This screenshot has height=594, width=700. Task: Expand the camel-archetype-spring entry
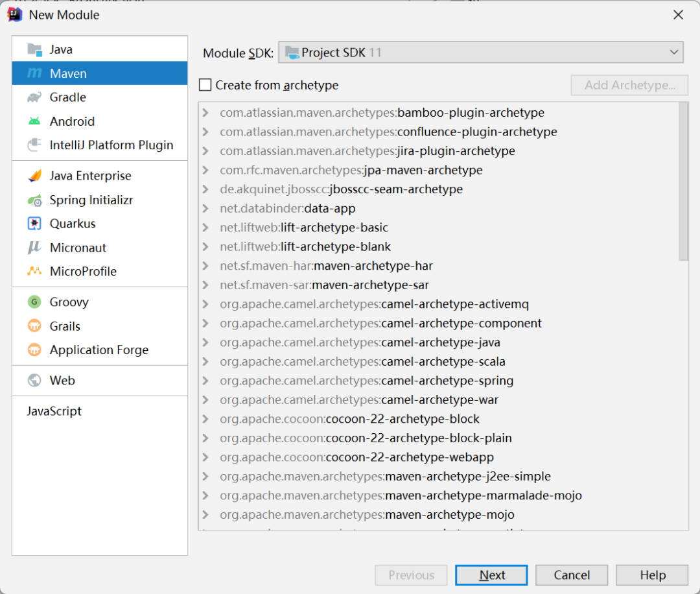(206, 381)
